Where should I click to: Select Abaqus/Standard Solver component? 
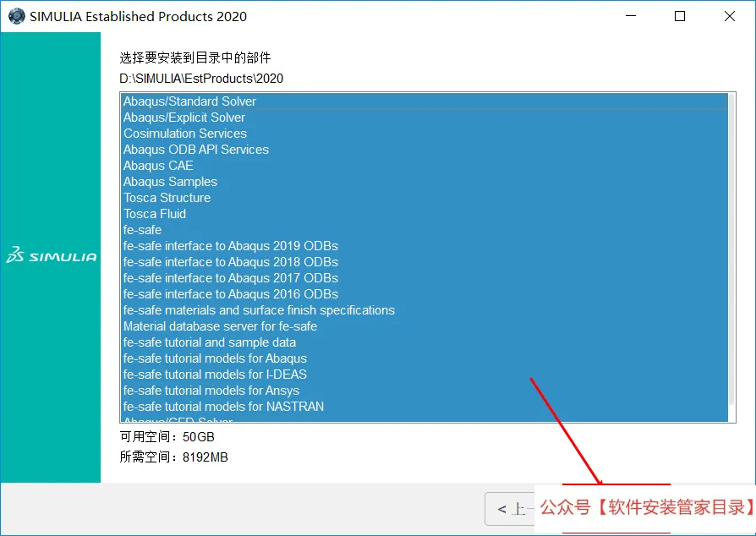click(425, 101)
